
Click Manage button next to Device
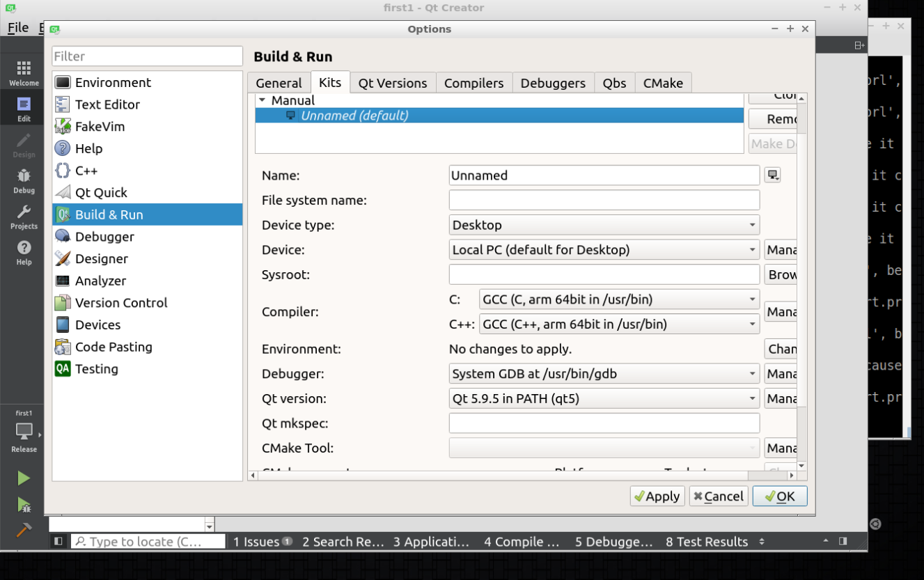(781, 250)
